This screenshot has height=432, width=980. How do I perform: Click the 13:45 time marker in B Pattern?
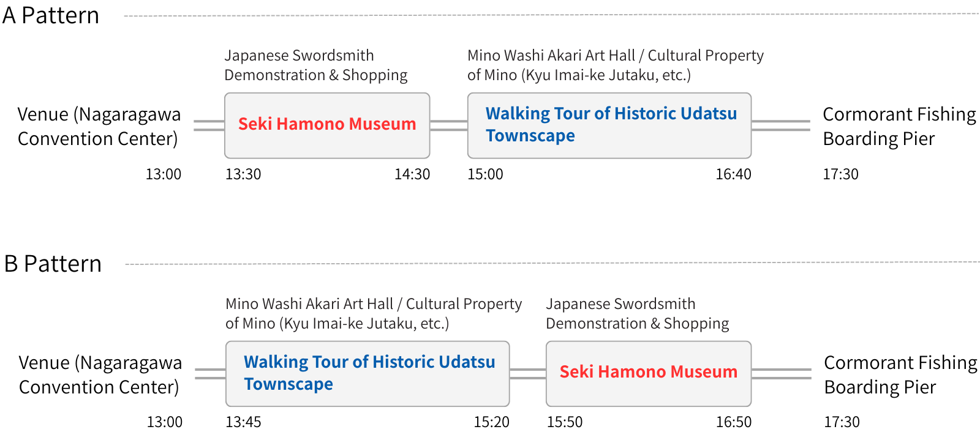click(x=243, y=422)
